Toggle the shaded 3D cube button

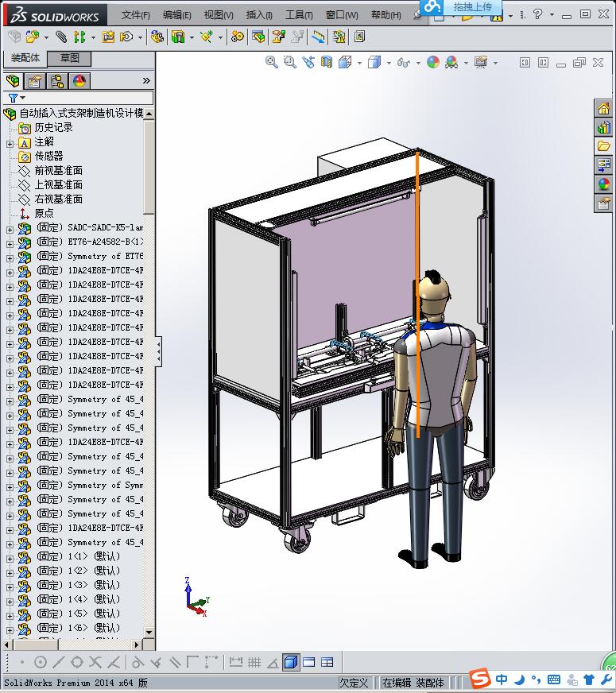pos(290,662)
